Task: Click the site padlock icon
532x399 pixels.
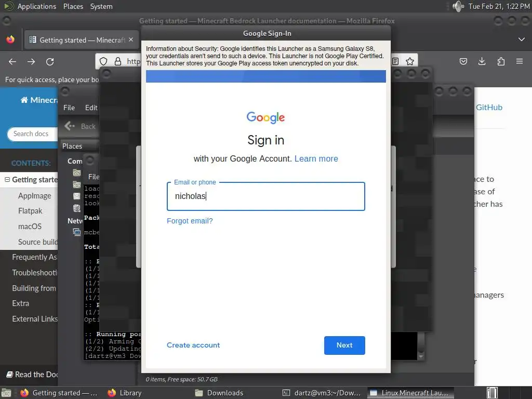Action: pos(118,61)
